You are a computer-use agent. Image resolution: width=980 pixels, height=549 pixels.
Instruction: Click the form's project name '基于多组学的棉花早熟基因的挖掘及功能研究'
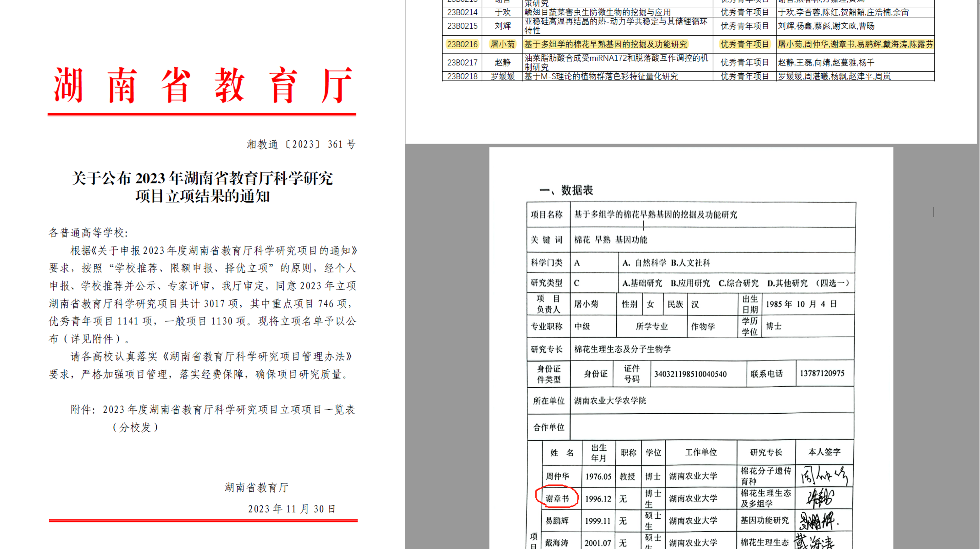(x=656, y=215)
